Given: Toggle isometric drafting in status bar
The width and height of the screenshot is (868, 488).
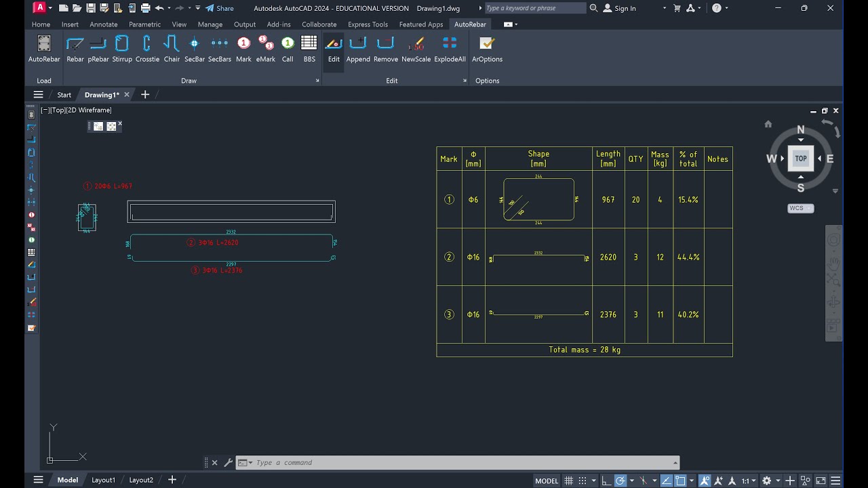Looking at the screenshot, I should click(643, 481).
